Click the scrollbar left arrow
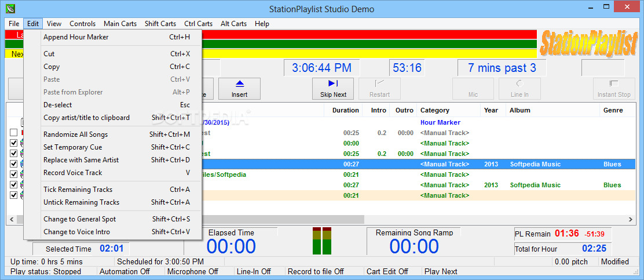This screenshot has height=280, width=644. [12, 220]
